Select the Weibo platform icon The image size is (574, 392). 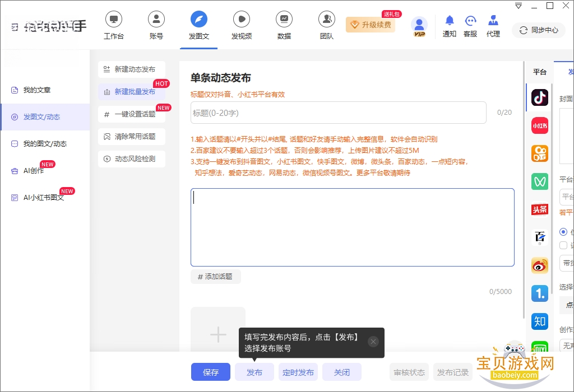(540, 265)
